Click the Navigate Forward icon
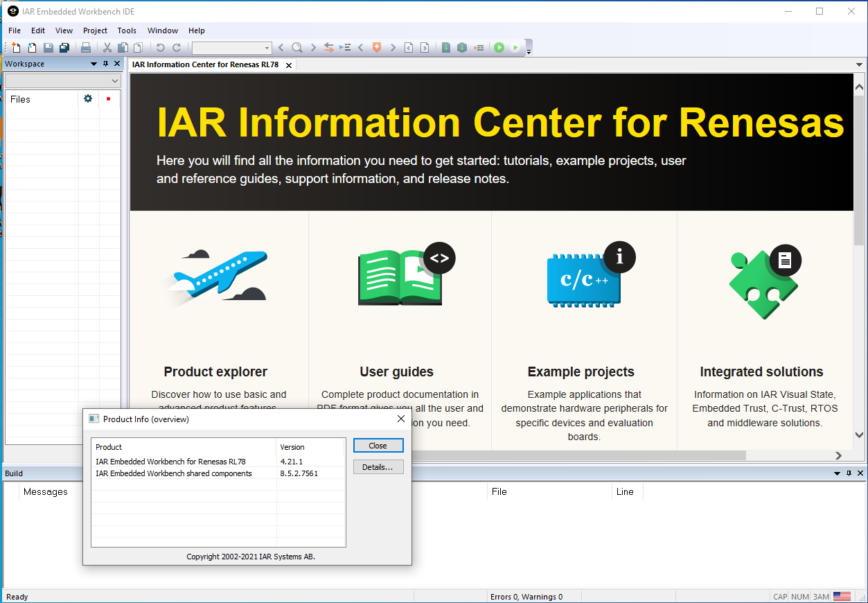This screenshot has height=603, width=868. pos(425,47)
